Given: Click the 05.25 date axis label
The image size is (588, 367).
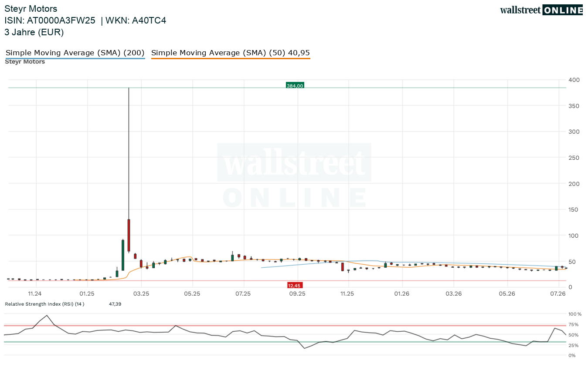Looking at the screenshot, I should [x=192, y=294].
